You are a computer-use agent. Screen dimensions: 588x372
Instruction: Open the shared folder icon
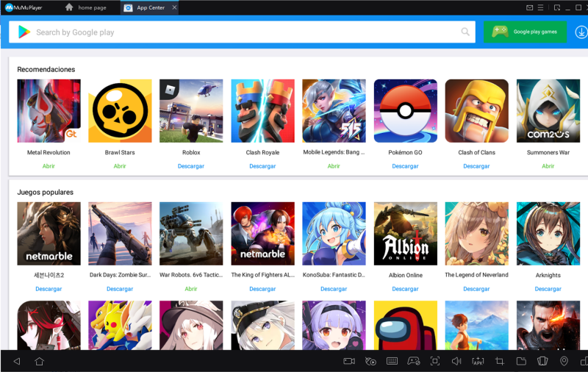521,361
